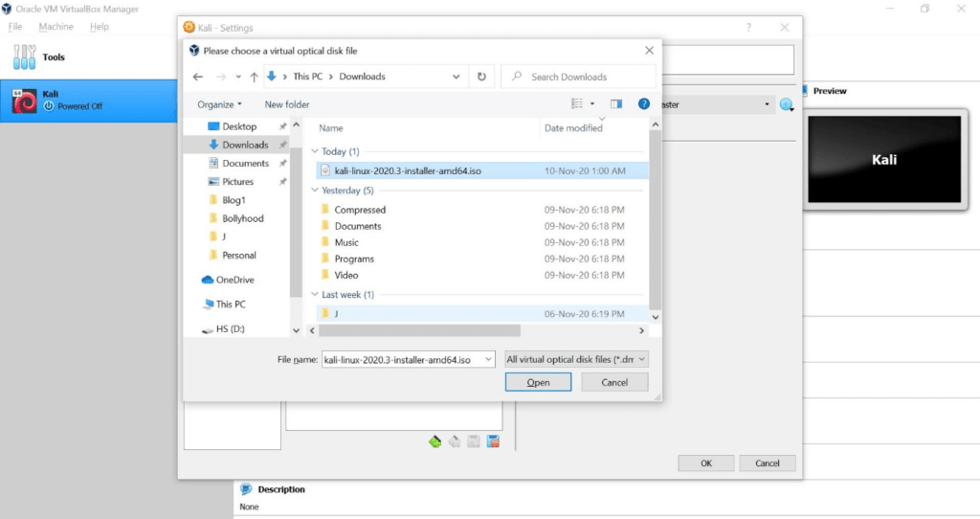Image resolution: width=980 pixels, height=519 pixels.
Task: Collapse the Last week (1) group
Action: click(315, 295)
